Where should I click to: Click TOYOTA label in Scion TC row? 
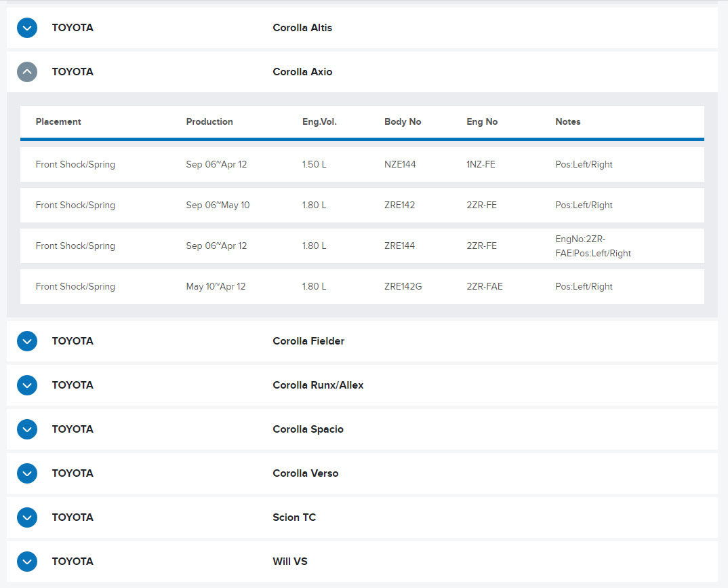[73, 517]
